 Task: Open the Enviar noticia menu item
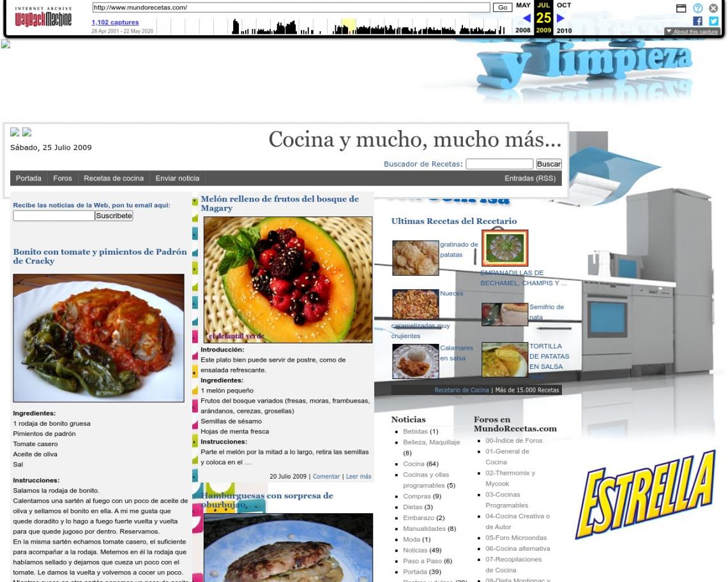point(178,178)
